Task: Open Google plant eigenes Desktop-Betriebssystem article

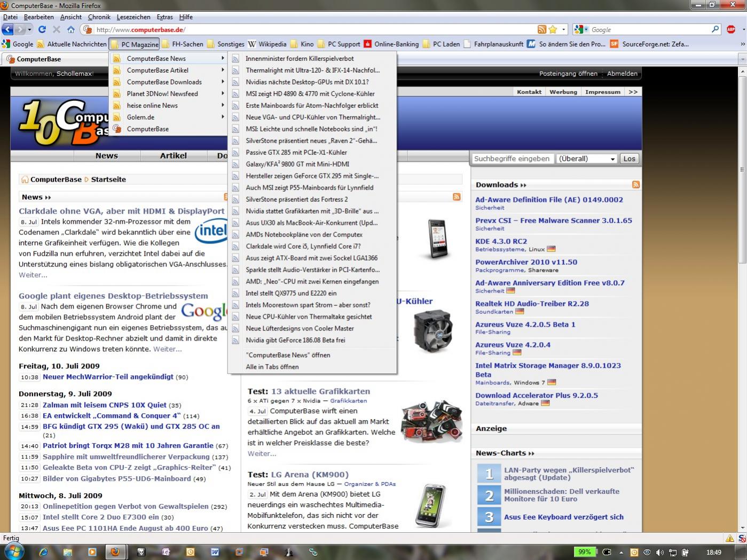Action: click(113, 296)
